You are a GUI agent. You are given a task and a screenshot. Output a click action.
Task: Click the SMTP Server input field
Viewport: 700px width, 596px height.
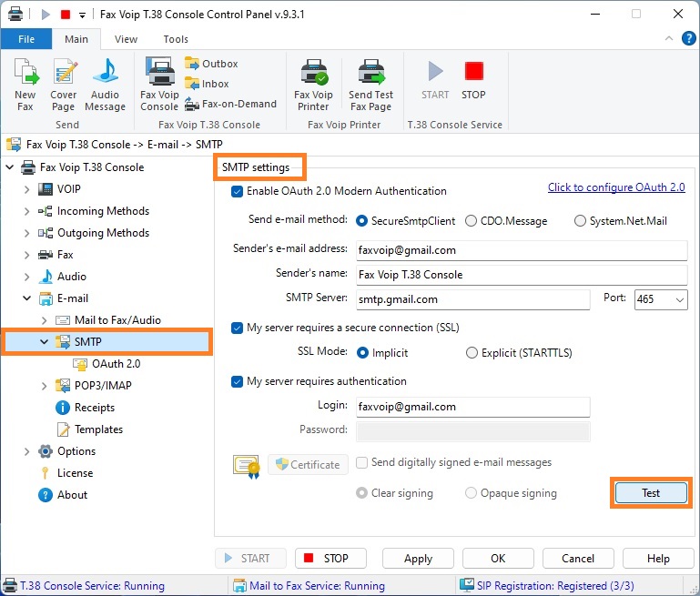pos(472,299)
